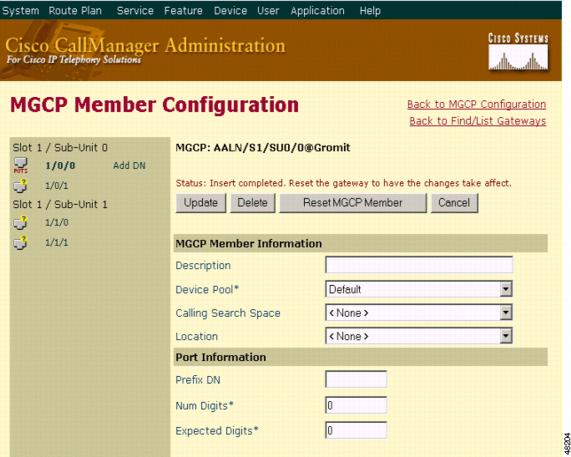Open the System menu
Viewport: 571px width, 457px height.
(21, 11)
